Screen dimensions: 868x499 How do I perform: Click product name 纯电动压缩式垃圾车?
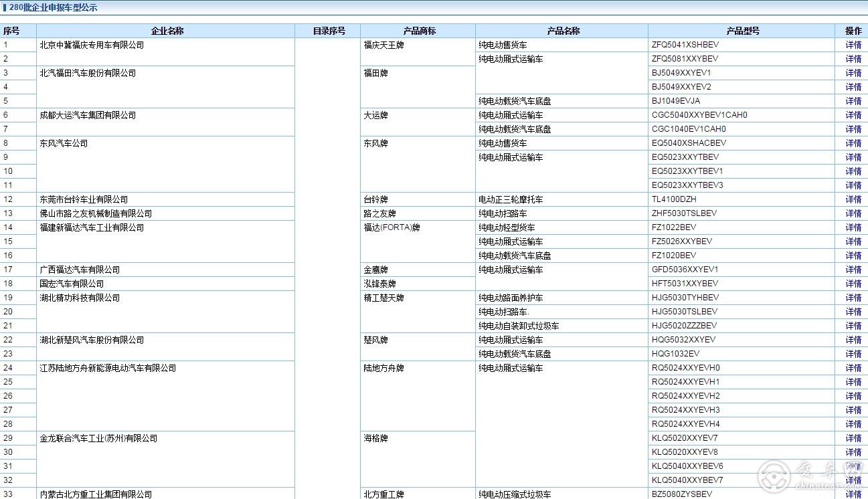pos(515,494)
